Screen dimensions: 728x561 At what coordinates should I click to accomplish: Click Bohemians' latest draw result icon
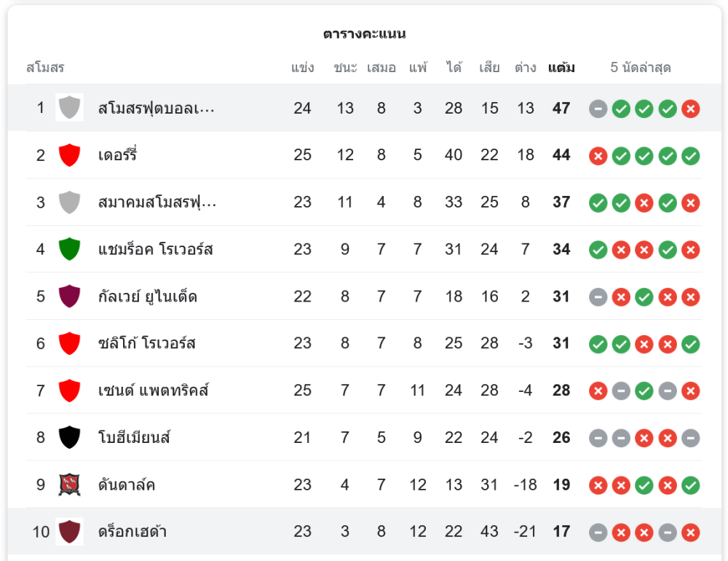click(x=691, y=437)
